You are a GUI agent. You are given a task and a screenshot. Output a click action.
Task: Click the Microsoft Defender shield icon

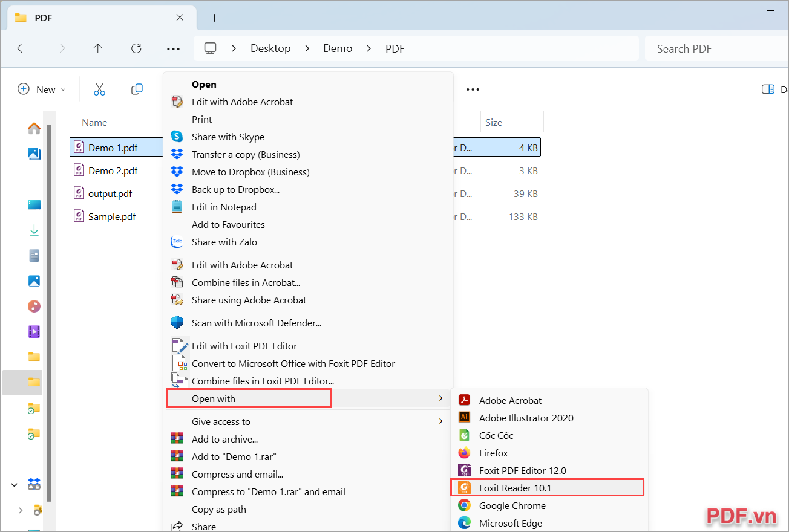[x=177, y=323]
